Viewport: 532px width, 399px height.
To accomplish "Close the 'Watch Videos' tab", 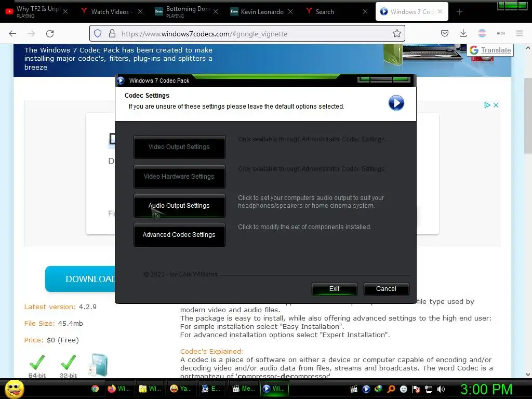I will click(140, 11).
